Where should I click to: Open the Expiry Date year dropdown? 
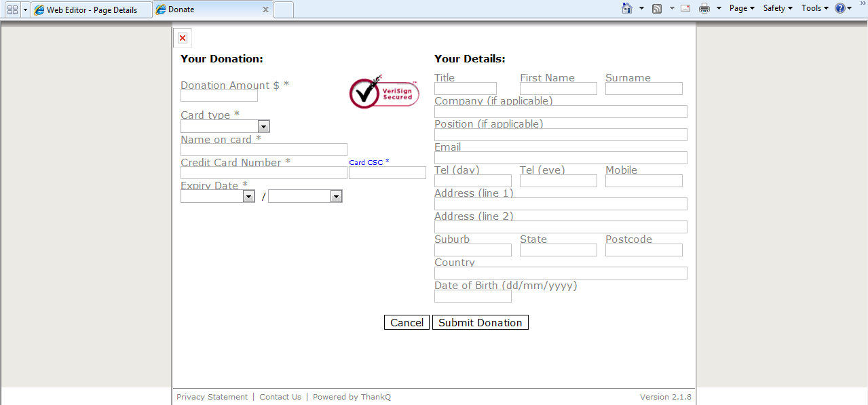point(335,196)
